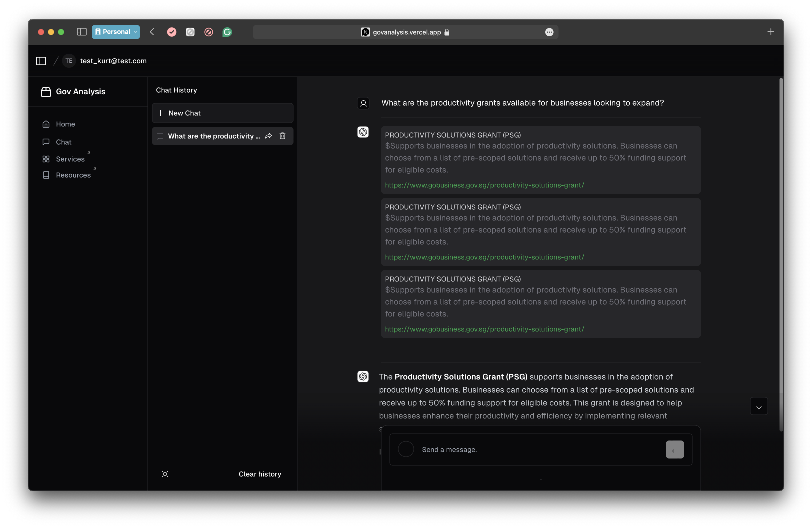
Task: Click the share arrow on productivity chat
Action: 268,136
